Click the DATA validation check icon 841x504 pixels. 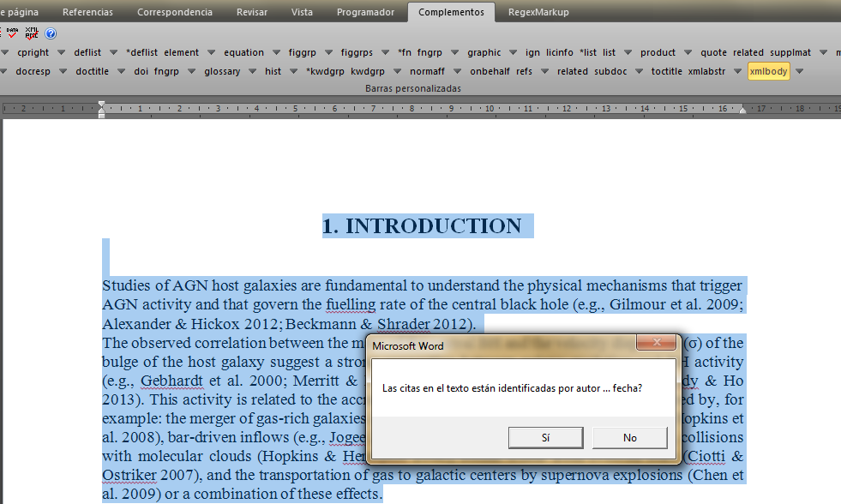13,33
